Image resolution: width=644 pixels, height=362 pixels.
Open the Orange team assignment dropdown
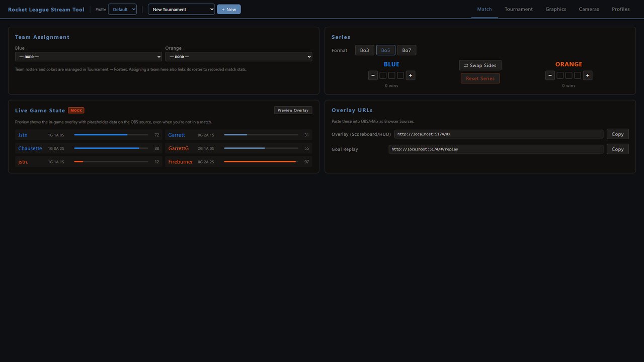pyautogui.click(x=238, y=57)
